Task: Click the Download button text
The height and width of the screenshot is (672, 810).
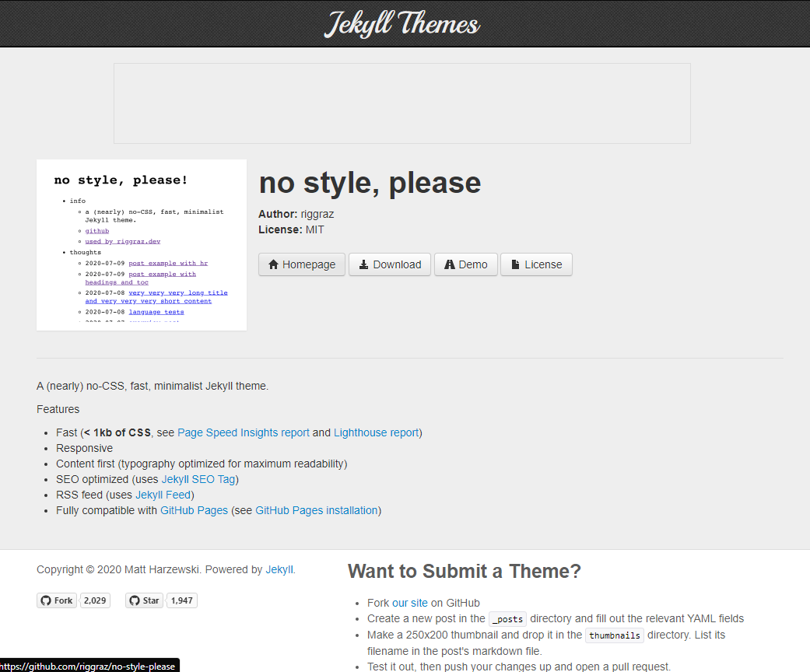Action: [x=398, y=264]
